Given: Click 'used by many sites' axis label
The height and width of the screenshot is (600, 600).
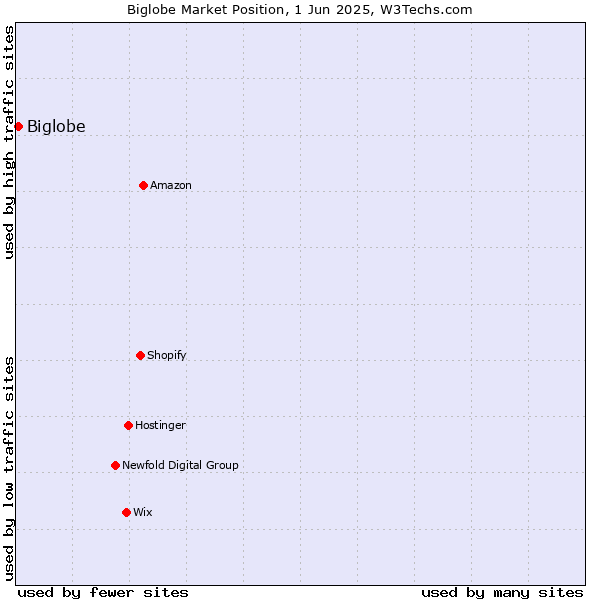Looking at the screenshot, I should [502, 593].
